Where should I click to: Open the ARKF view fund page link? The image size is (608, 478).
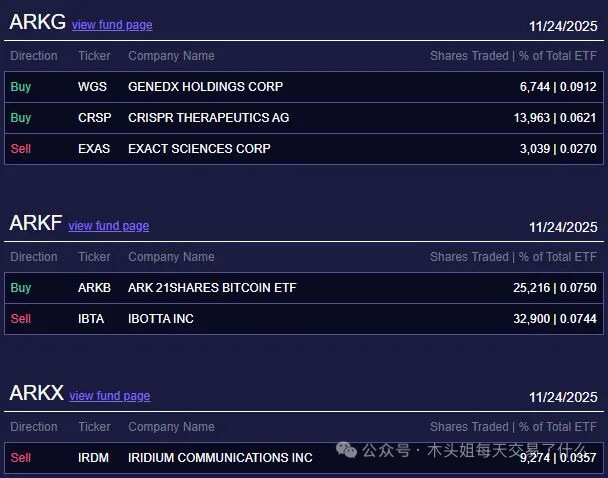point(108,226)
